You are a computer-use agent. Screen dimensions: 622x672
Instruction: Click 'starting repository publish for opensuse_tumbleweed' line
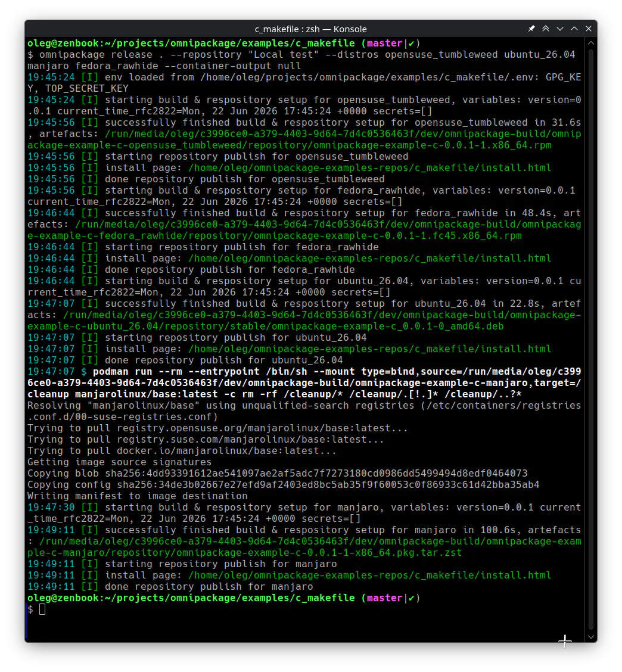point(218,157)
